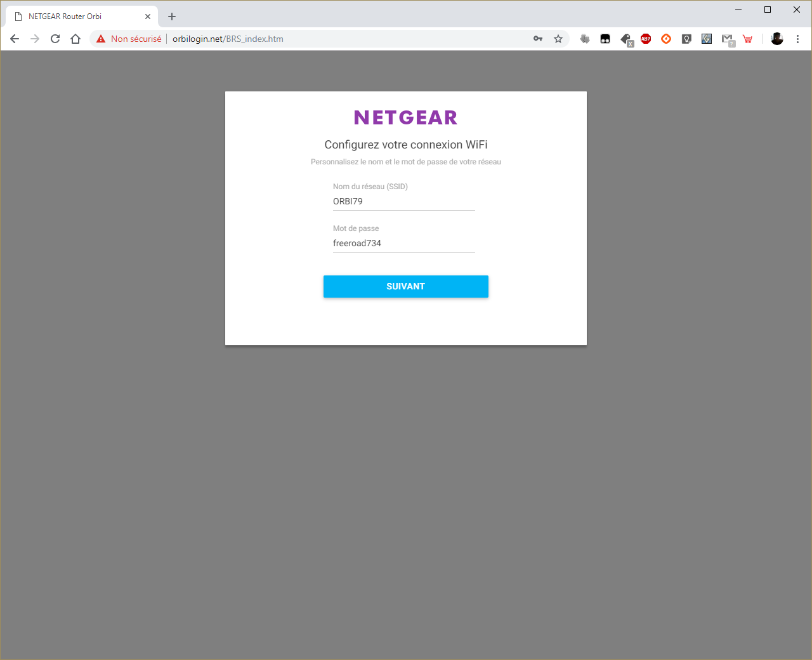Screen dimensions: 812x660
Task: Reload the Orbi setup page
Action: pos(55,39)
